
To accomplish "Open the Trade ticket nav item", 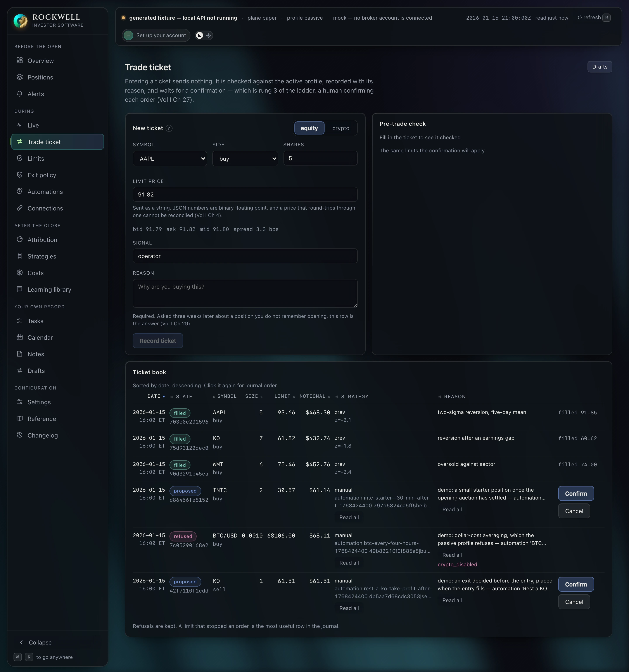I will point(57,142).
